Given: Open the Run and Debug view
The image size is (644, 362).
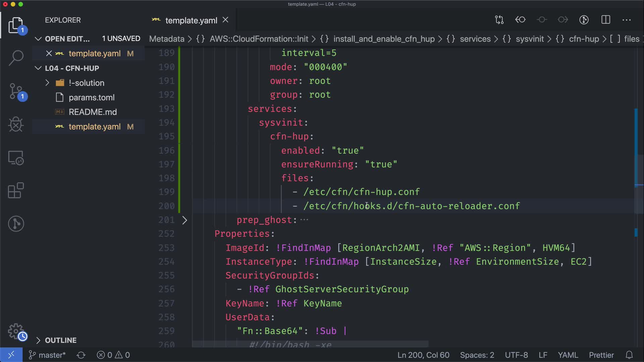Looking at the screenshot, I should click(x=16, y=124).
